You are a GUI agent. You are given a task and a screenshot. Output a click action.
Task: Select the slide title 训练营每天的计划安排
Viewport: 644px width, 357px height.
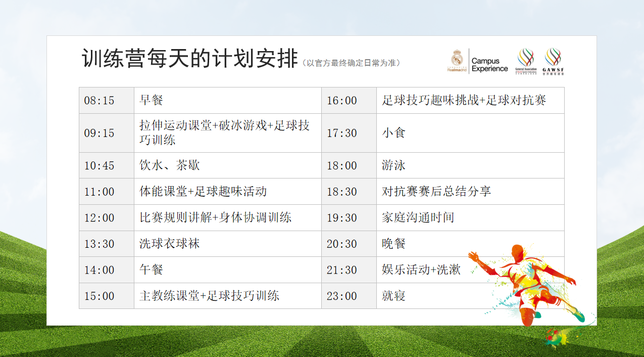[190, 59]
